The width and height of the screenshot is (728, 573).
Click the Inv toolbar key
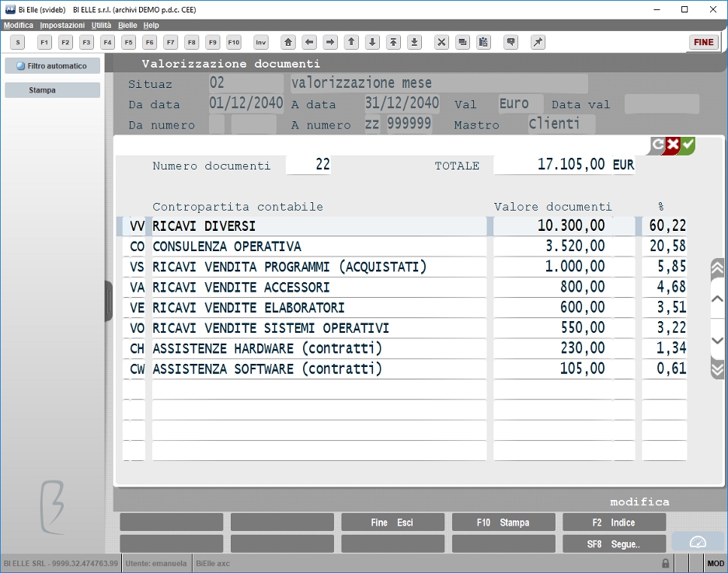(261, 42)
